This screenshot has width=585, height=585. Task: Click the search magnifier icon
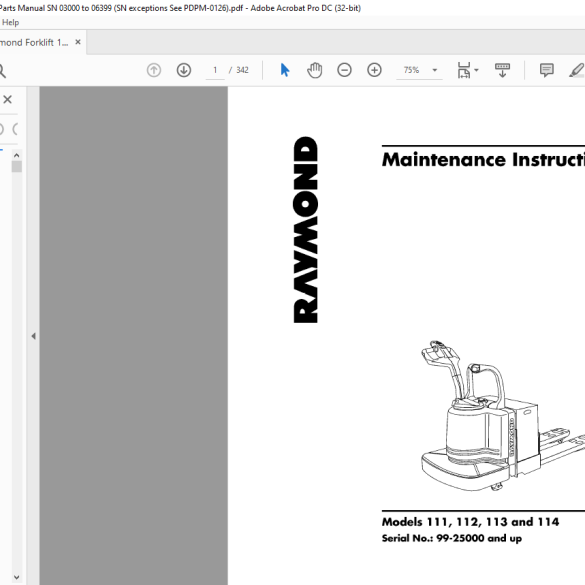pyautogui.click(x=2, y=71)
